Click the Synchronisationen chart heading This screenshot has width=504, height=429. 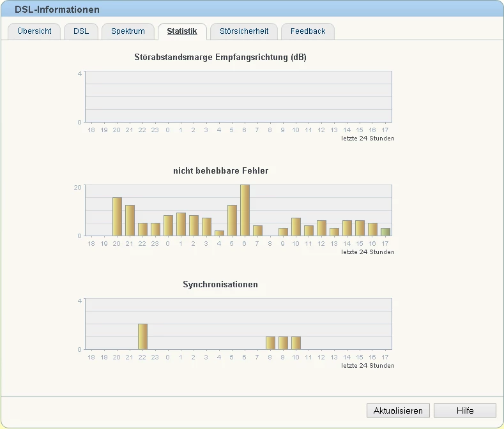click(x=220, y=284)
